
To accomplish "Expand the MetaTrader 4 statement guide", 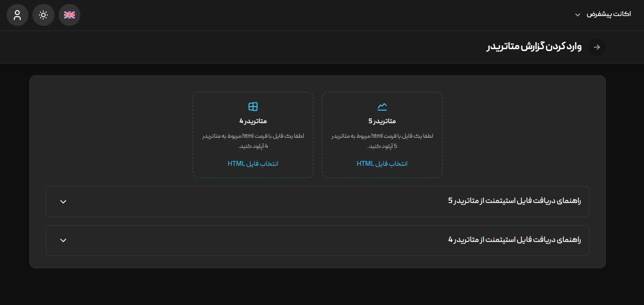I will (x=318, y=240).
